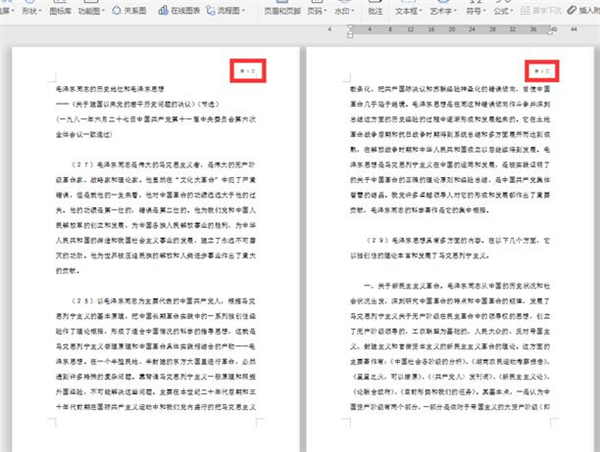Click the 批注 comment button
Viewport: 600px width, 452px height.
pos(375,11)
